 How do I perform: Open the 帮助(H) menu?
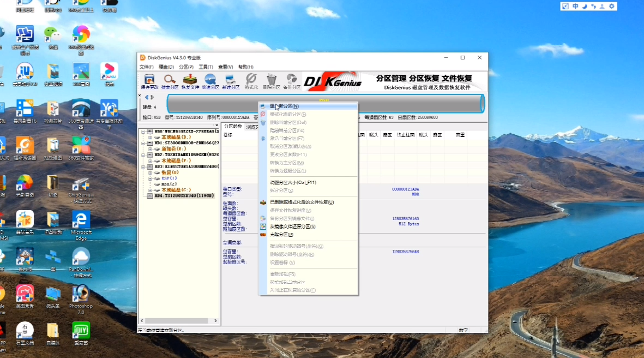245,67
